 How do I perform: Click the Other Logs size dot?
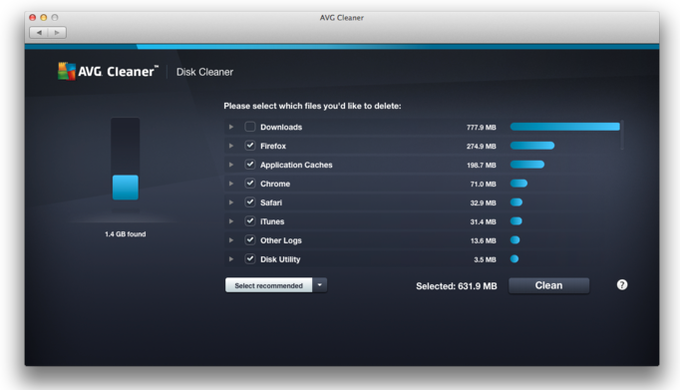click(x=515, y=240)
